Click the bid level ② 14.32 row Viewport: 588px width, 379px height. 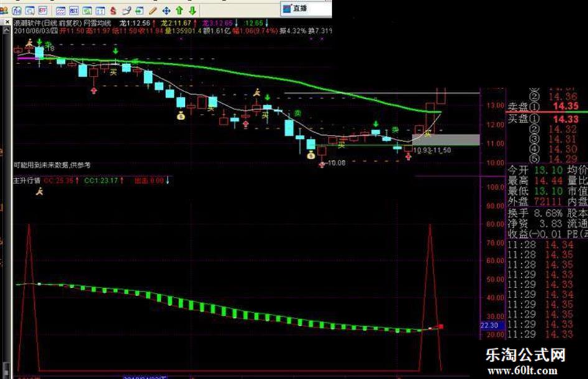(x=554, y=129)
